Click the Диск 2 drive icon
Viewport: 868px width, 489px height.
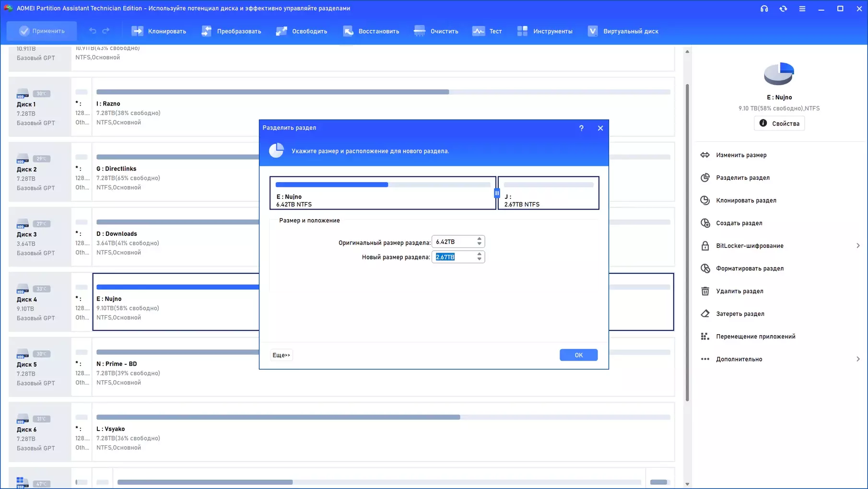23,158
